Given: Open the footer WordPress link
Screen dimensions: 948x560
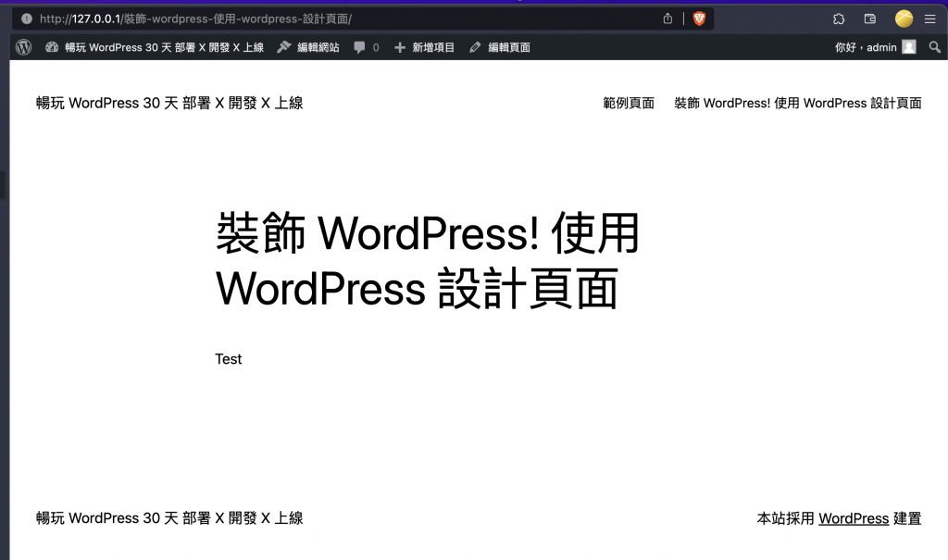Looking at the screenshot, I should pyautogui.click(x=854, y=519).
